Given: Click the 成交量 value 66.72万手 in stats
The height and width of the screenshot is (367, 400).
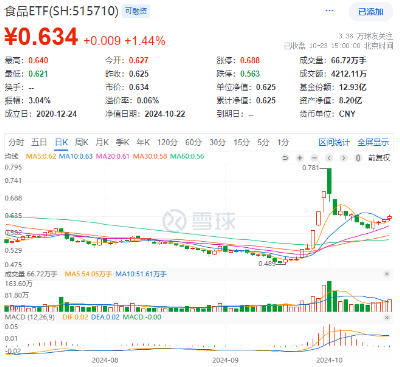Looking at the screenshot, I should pyautogui.click(x=349, y=60).
